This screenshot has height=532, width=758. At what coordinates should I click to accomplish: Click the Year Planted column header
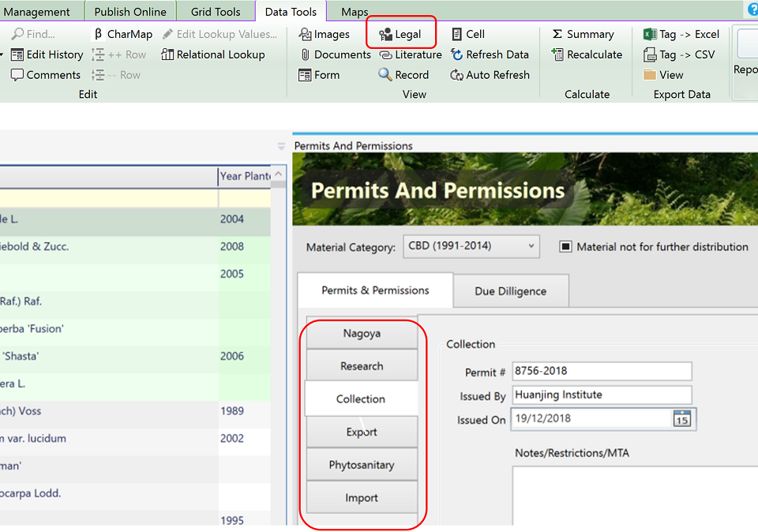[245, 176]
